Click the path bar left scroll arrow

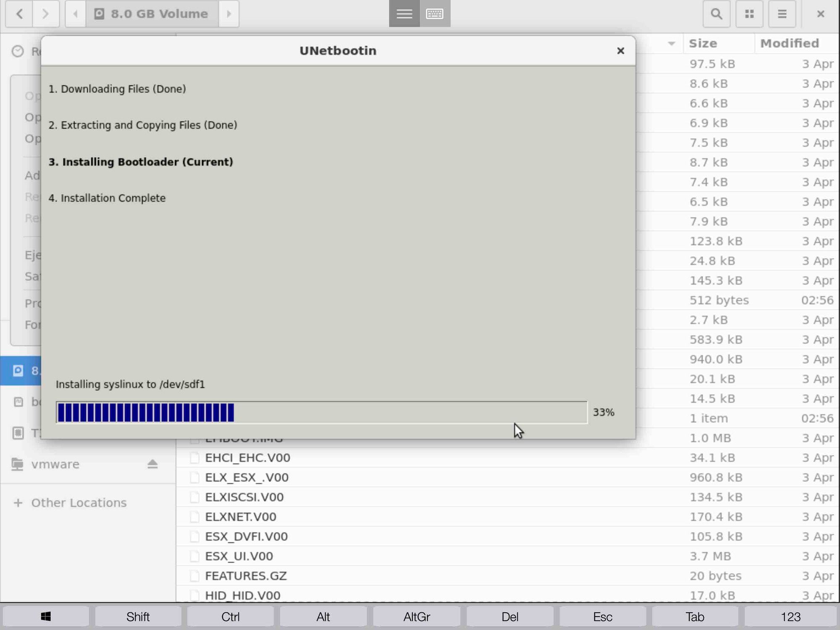(76, 14)
